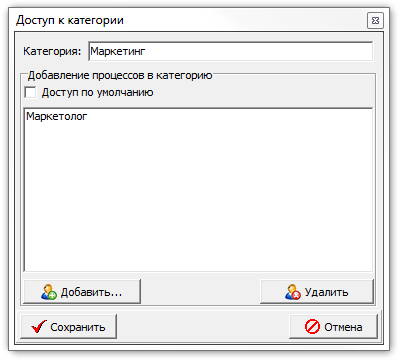Click the Удалить text label
This screenshot has width=400, height=360.
327,292
